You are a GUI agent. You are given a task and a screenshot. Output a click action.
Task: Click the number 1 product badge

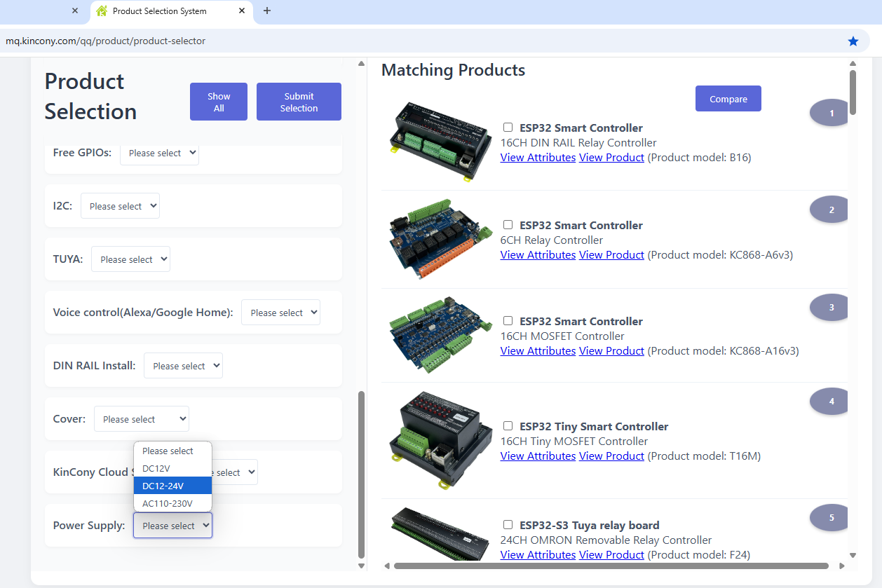(831, 113)
